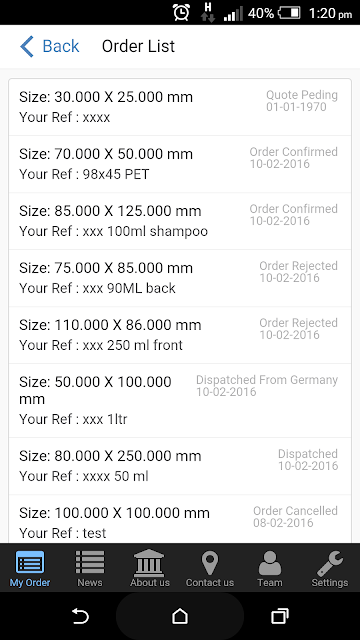Tap the blue back chevron arrow
Image resolution: width=360 pixels, height=640 pixels.
click(x=27, y=46)
